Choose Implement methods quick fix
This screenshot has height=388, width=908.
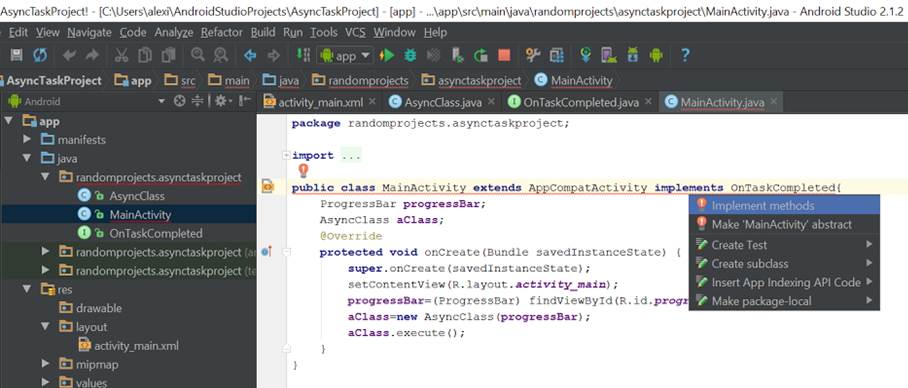pos(784,205)
